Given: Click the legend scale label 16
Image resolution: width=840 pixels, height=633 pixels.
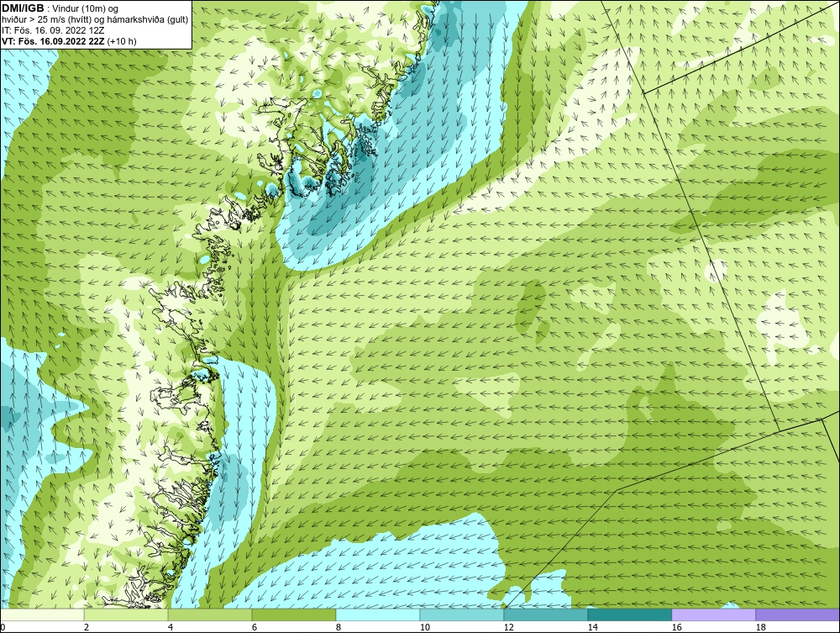Looking at the screenshot, I should 676,627.
